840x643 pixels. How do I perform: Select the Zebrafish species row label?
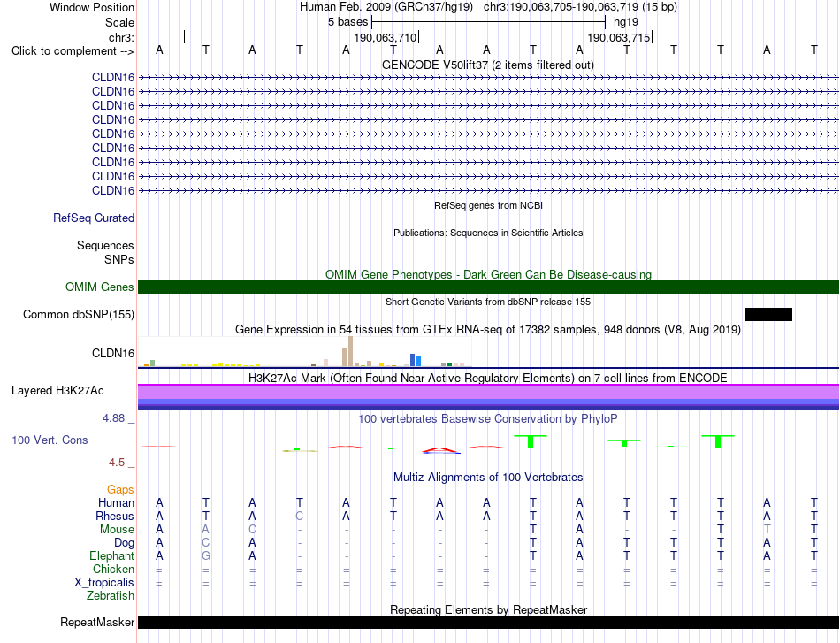[x=111, y=596]
